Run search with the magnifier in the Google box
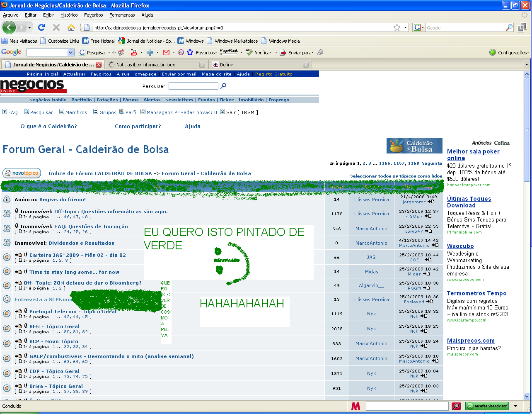 tap(509, 27)
